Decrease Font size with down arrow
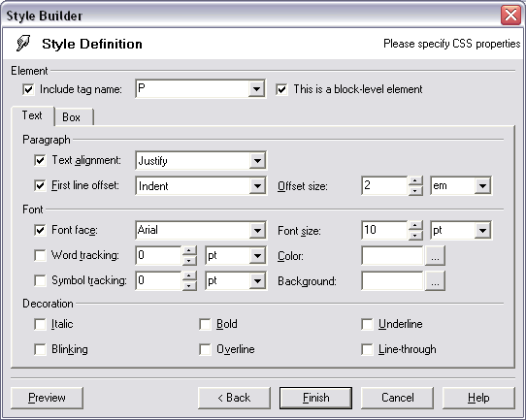The image size is (526, 420). tap(415, 236)
